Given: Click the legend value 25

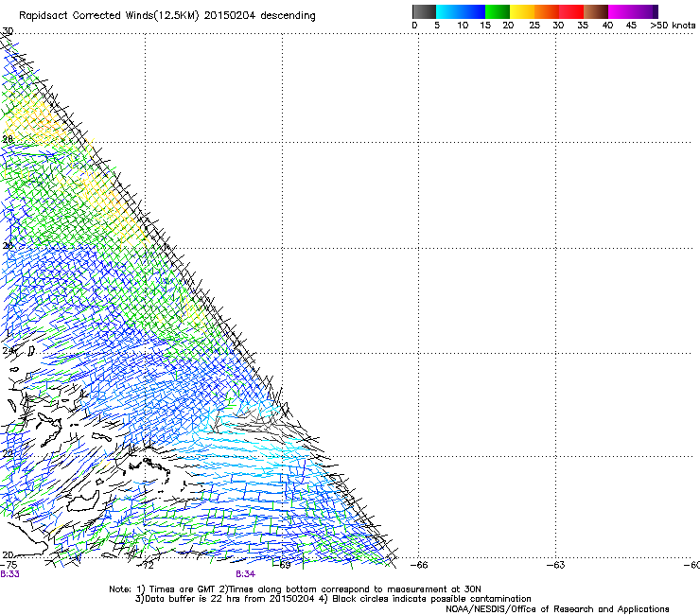Looking at the screenshot, I should [x=534, y=26].
